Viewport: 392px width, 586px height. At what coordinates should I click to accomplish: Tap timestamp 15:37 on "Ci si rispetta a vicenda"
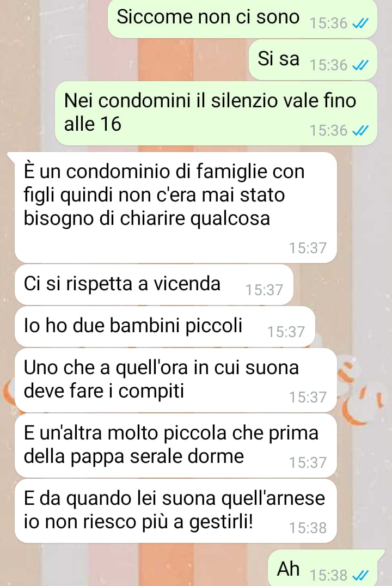[x=264, y=290]
